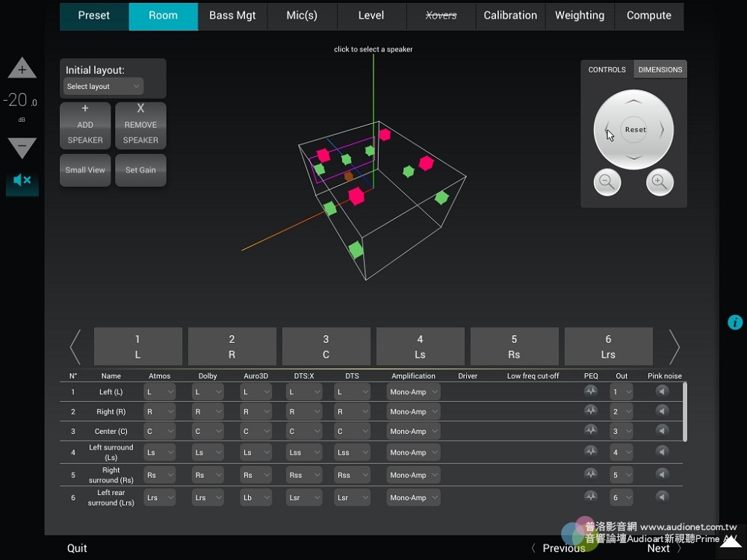Toggle the mute speaker icon
This screenshot has width=747, height=560.
[22, 181]
